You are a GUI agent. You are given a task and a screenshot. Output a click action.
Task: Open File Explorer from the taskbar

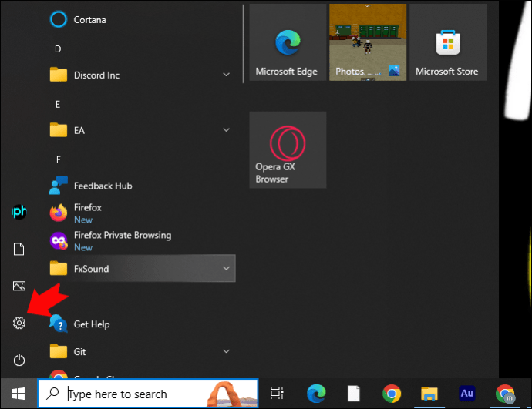pos(429,394)
